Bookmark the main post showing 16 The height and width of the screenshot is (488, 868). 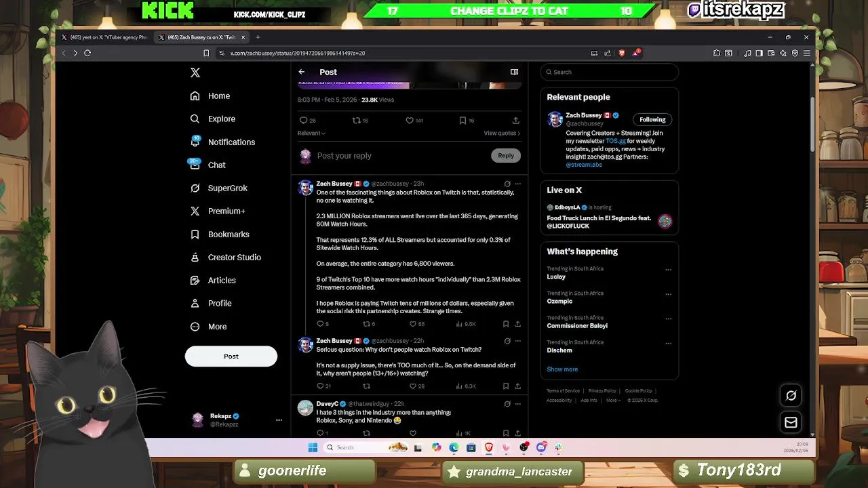click(x=462, y=121)
